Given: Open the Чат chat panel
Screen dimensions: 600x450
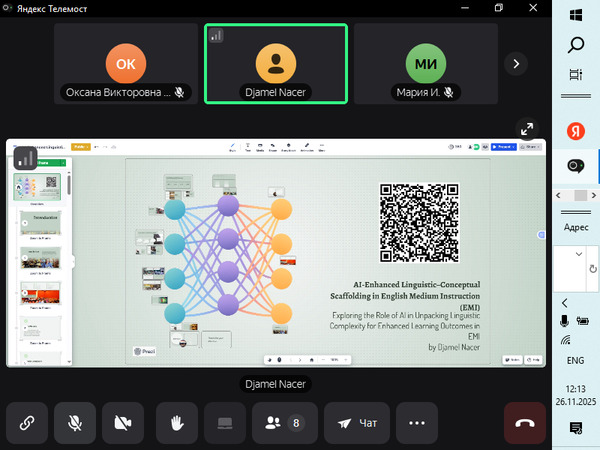Looking at the screenshot, I should pos(357,423).
